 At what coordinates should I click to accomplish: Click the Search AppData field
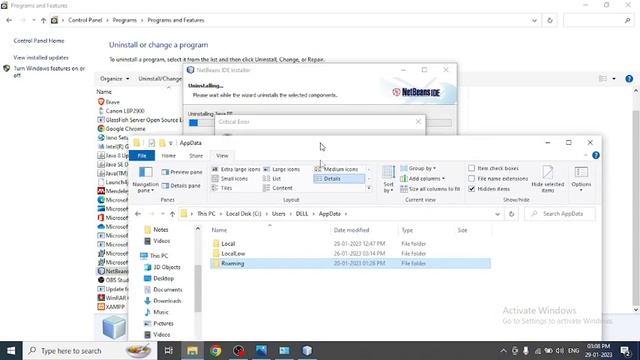click(560, 214)
